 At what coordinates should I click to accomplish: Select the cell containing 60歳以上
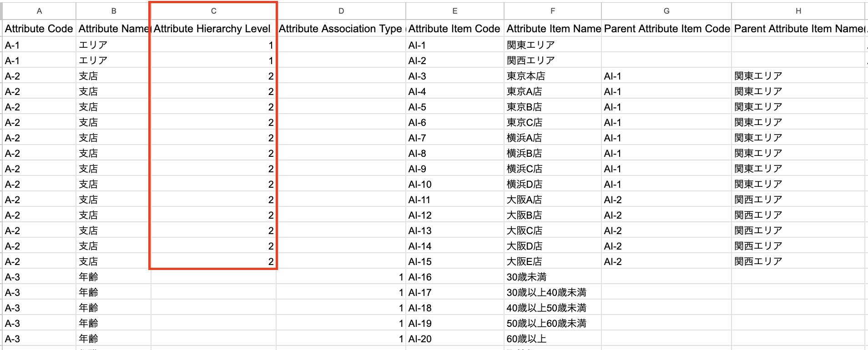552,339
